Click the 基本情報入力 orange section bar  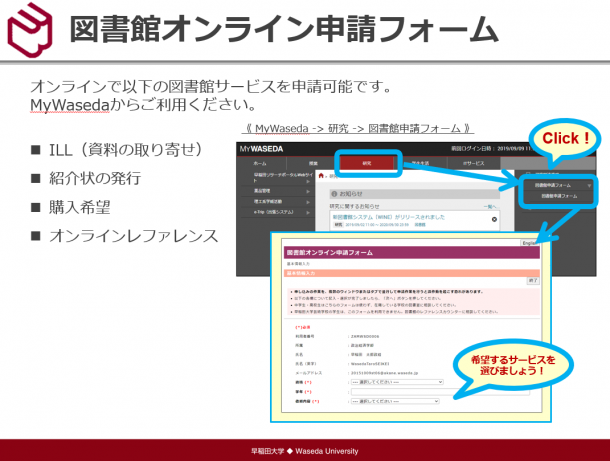(412, 273)
